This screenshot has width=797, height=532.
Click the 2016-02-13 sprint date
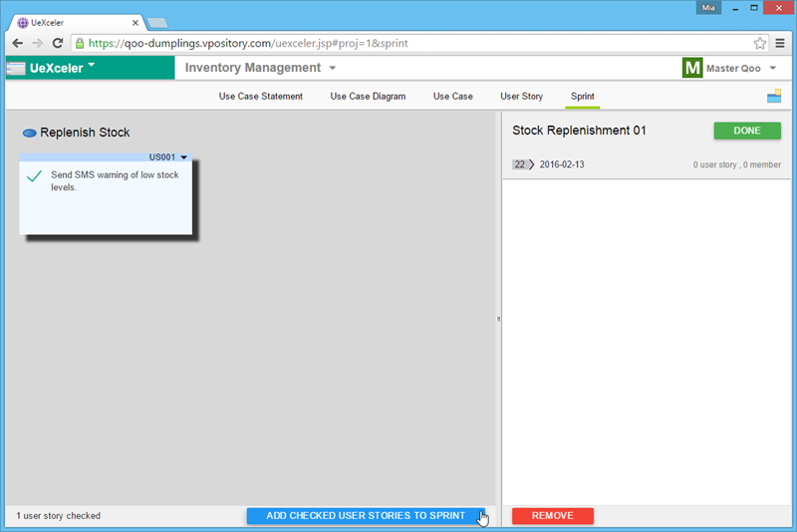coord(562,164)
